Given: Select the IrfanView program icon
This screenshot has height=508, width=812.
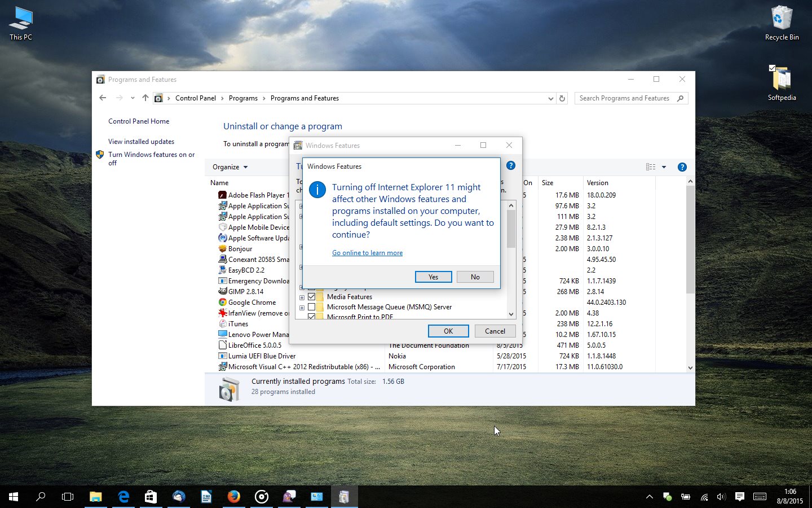Looking at the screenshot, I should (x=222, y=313).
